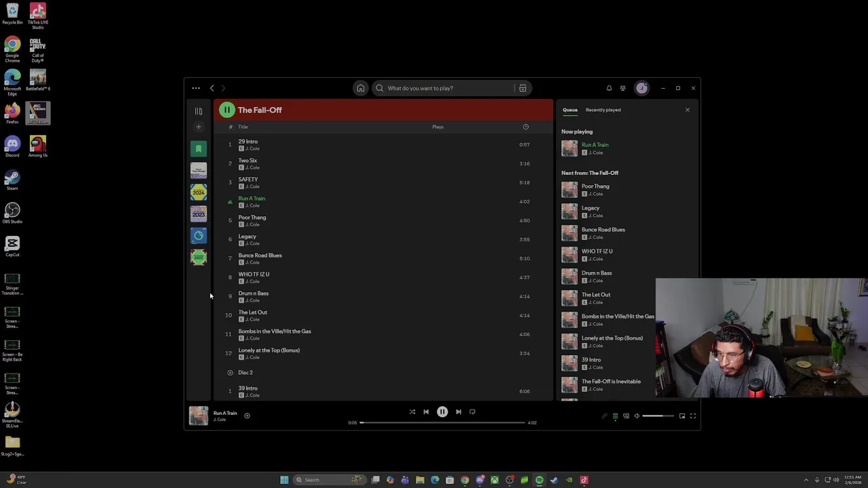Screen dimensions: 868x488
Task: Switch to the Recently played tab
Action: tap(603, 110)
